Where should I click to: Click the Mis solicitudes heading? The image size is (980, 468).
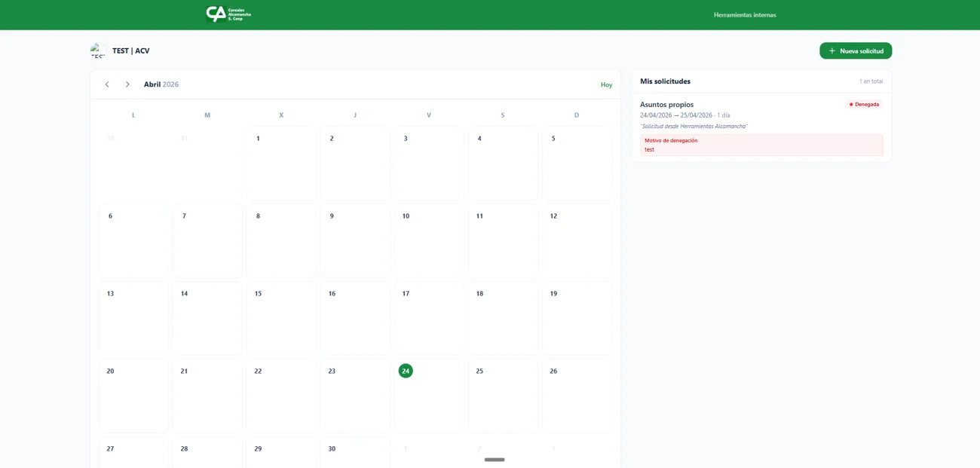coord(665,81)
